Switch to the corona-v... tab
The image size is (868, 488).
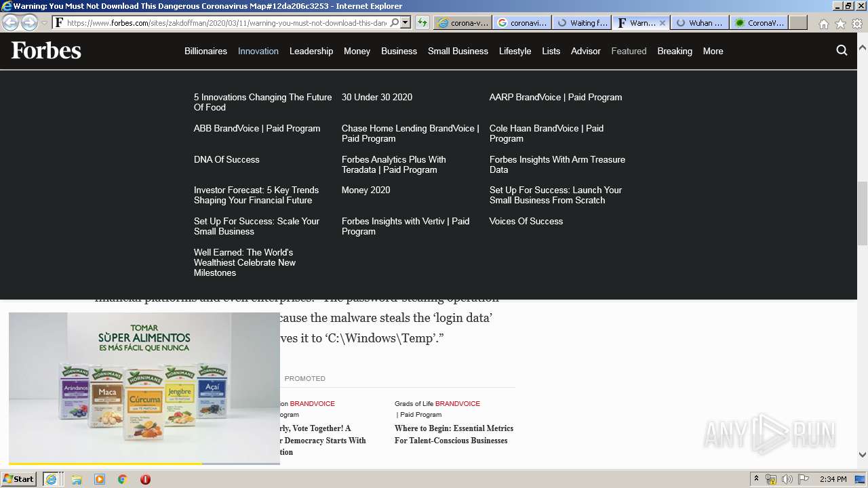[x=462, y=22]
